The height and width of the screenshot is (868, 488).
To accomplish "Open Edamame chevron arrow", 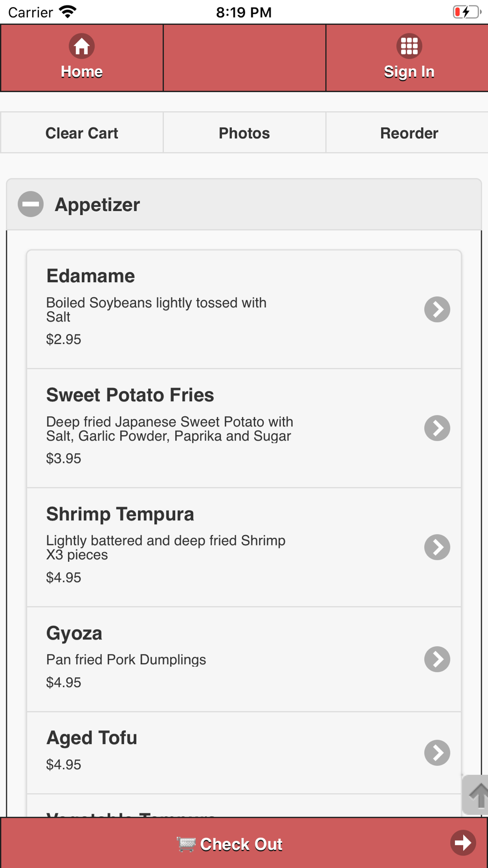I will [437, 309].
